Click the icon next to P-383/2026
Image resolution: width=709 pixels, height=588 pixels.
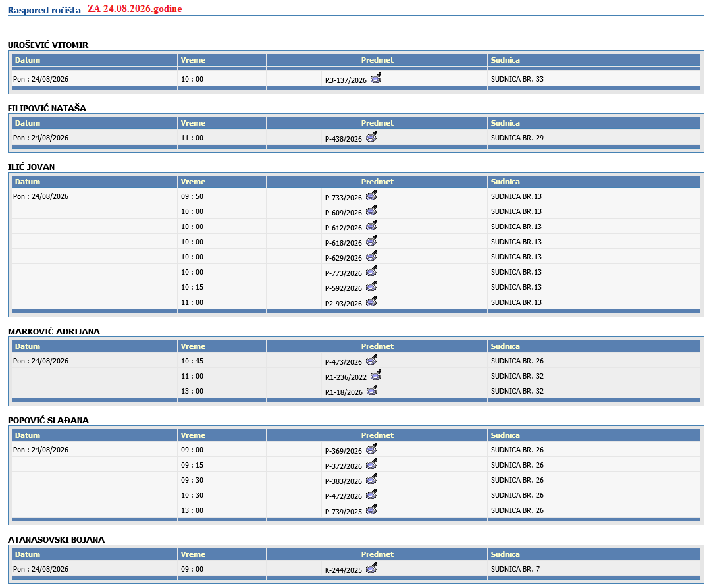tap(371, 479)
